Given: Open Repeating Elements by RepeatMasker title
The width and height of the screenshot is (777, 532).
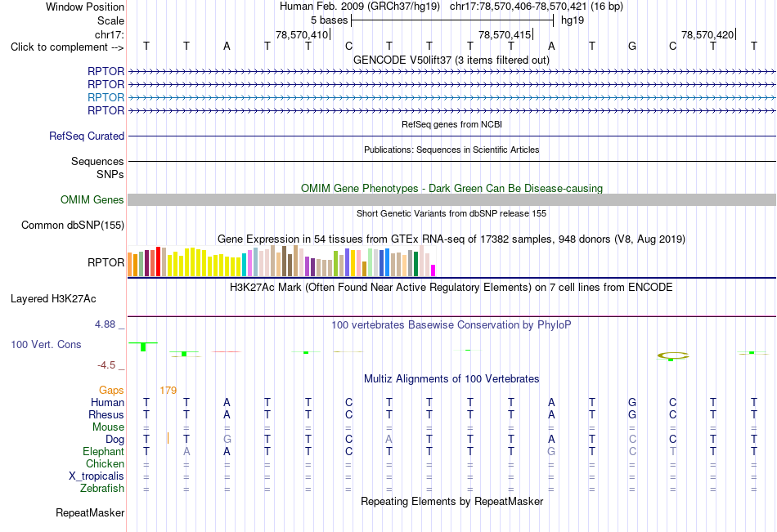Looking at the screenshot, I should (451, 501).
